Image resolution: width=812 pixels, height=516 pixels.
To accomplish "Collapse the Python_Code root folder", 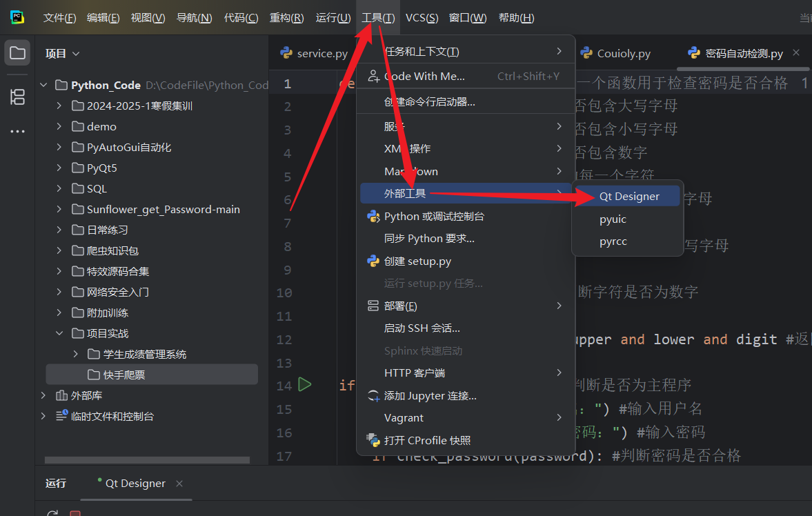I will pyautogui.click(x=44, y=84).
